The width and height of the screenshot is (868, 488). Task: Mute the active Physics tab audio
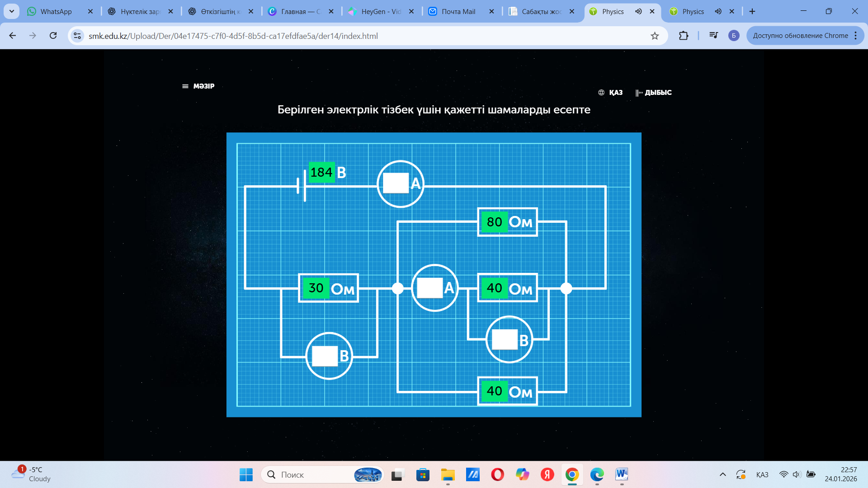click(x=638, y=11)
